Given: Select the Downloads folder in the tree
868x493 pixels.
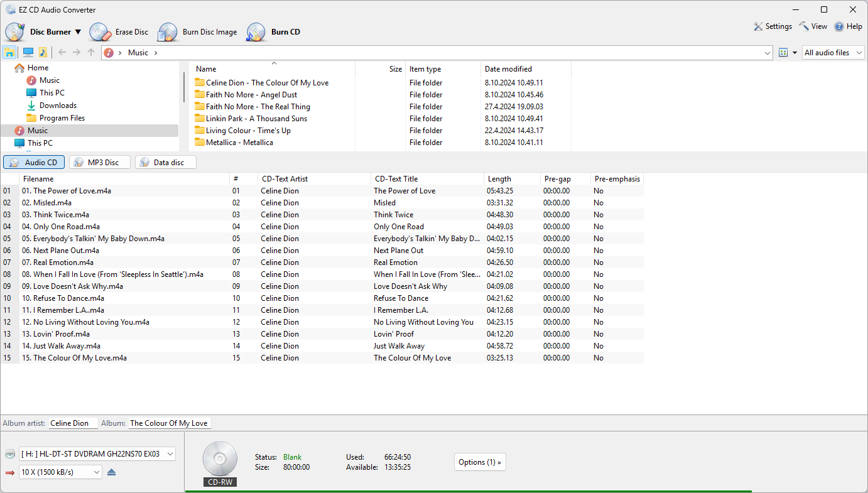Looking at the screenshot, I should [58, 106].
